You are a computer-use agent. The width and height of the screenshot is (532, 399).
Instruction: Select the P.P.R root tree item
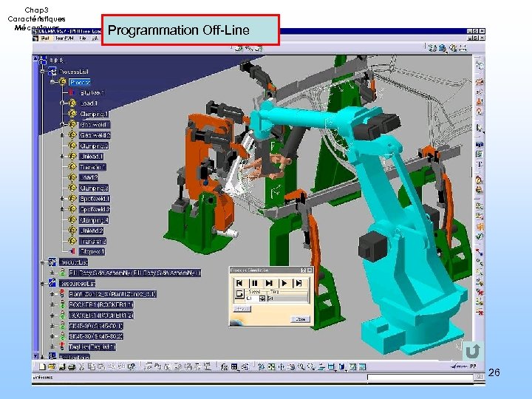[56, 61]
